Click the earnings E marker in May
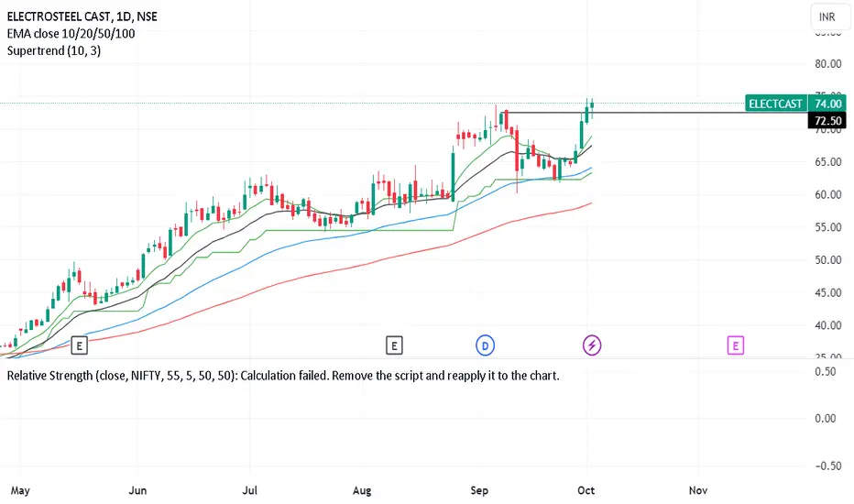The width and height of the screenshot is (854, 504). click(x=79, y=345)
